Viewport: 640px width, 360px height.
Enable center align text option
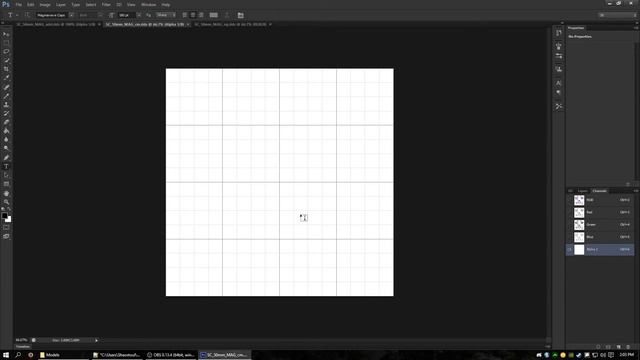pyautogui.click(x=193, y=15)
